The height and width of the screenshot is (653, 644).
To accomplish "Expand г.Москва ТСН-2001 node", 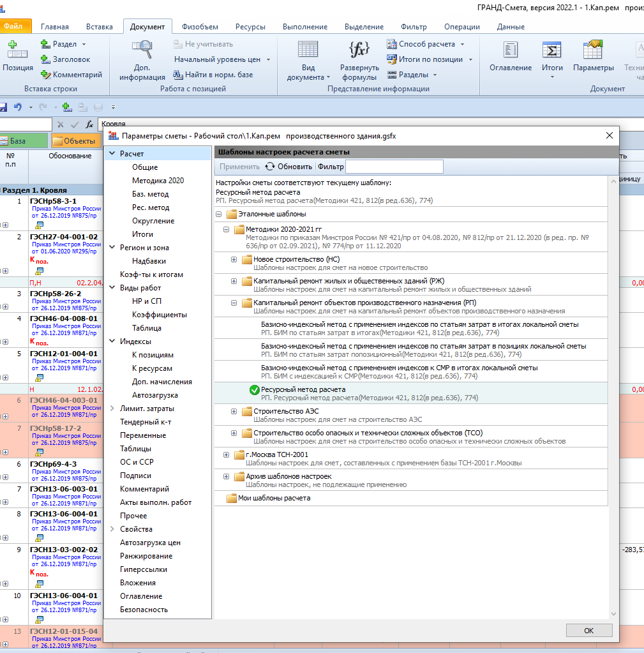I will coord(226,454).
